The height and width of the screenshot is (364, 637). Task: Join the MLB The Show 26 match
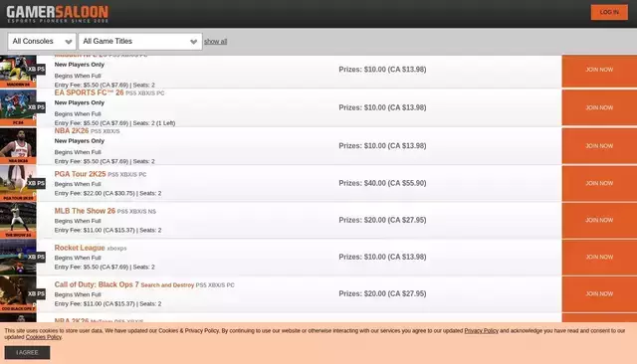point(599,220)
